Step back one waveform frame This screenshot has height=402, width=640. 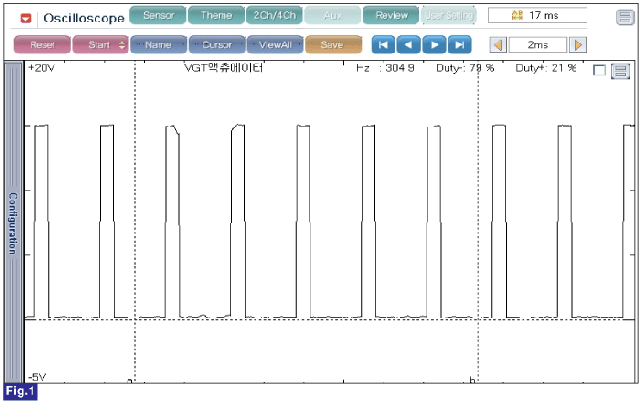(x=408, y=45)
